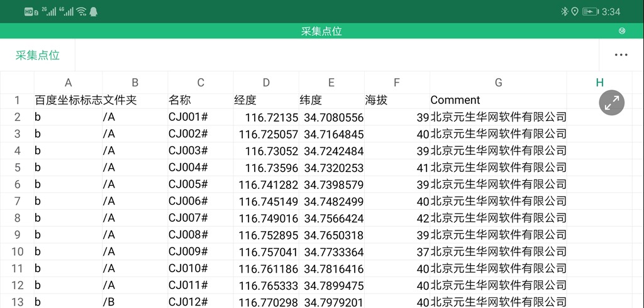Select column D header

266,83
